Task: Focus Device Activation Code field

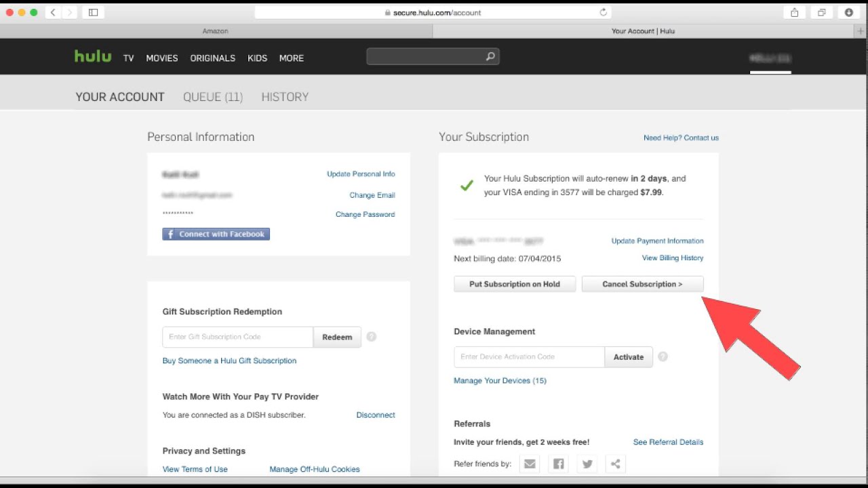Action: click(529, 357)
